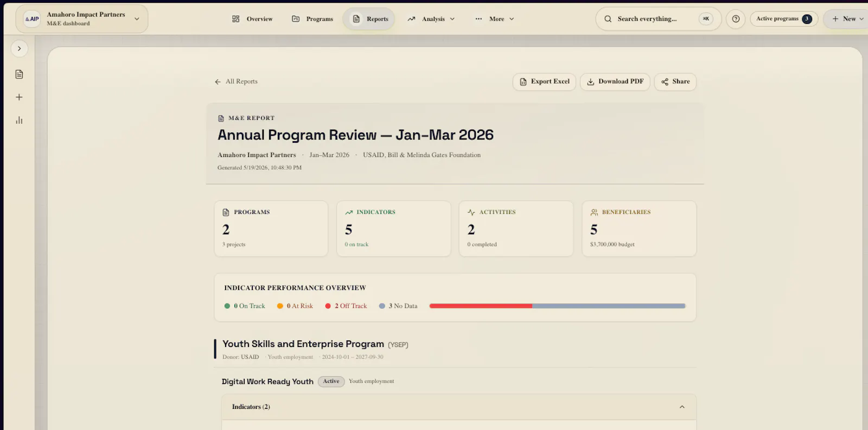
Task: Click the AIP logo badge
Action: pos(32,19)
